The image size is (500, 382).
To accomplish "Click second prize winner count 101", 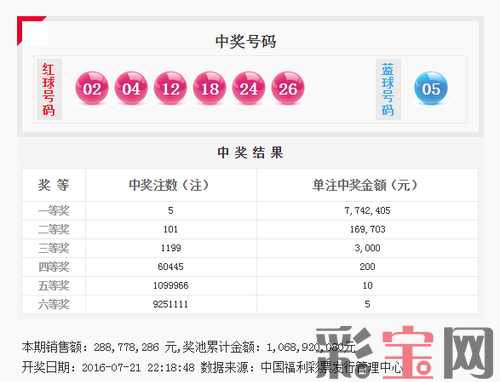I will click(170, 229).
